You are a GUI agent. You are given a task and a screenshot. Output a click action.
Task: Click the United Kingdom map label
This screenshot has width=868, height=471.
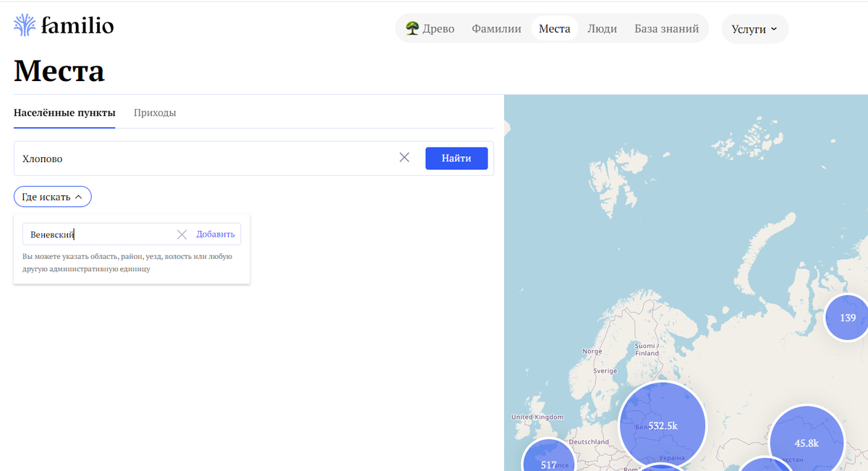[537, 417]
